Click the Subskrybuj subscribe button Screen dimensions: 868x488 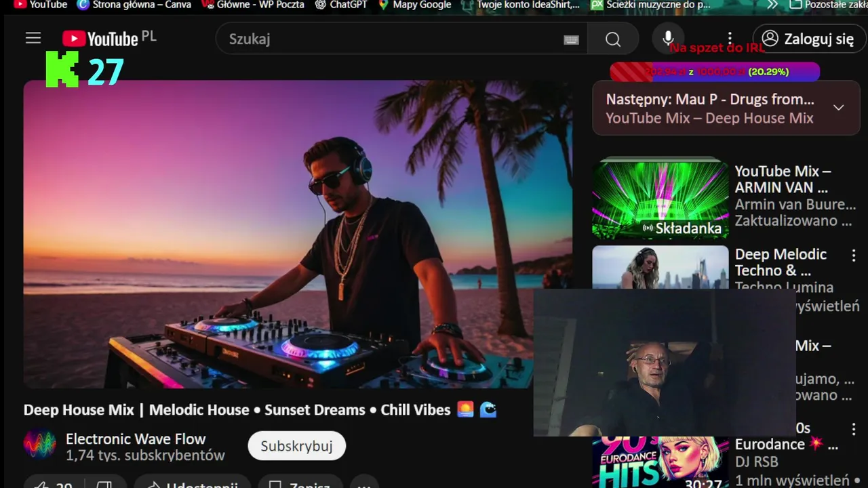[296, 446]
